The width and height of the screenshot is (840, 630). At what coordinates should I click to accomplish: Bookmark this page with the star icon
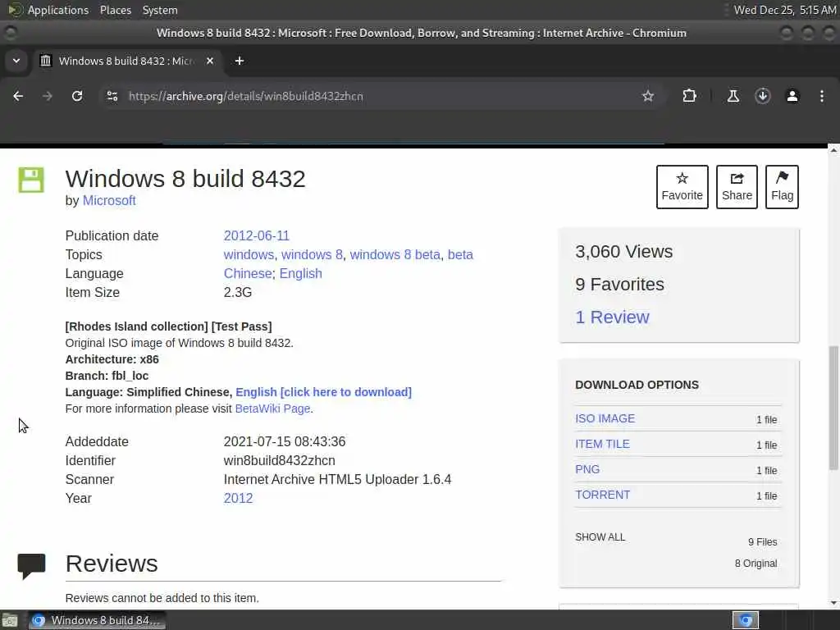click(x=648, y=96)
